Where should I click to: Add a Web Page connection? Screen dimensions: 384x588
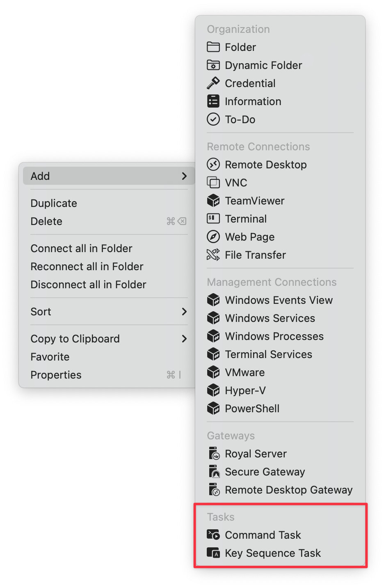pyautogui.click(x=280, y=237)
